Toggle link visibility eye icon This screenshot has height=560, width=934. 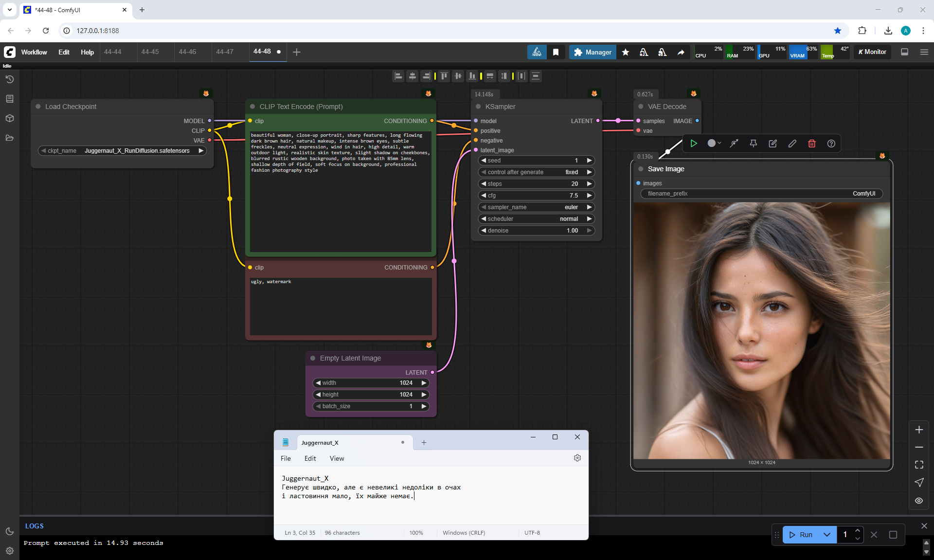[918, 500]
